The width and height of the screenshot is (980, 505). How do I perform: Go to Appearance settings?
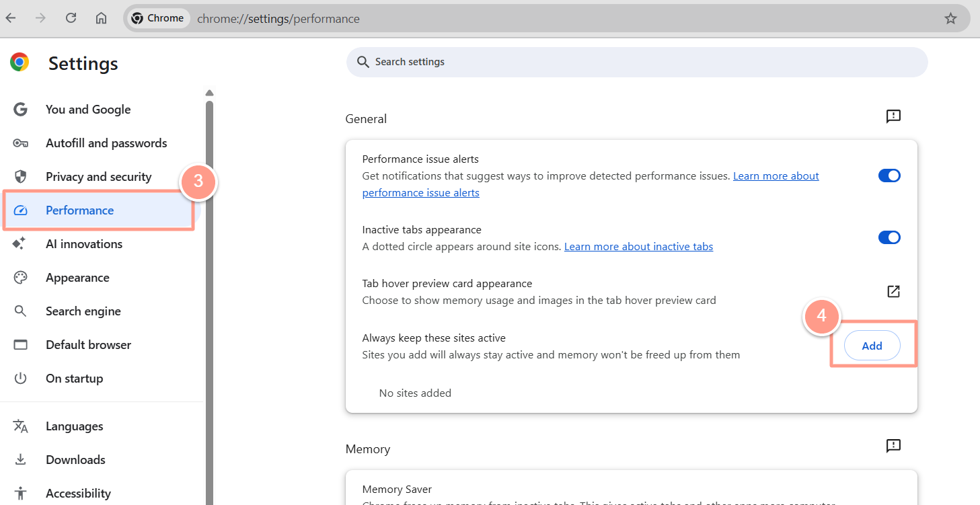[77, 278]
